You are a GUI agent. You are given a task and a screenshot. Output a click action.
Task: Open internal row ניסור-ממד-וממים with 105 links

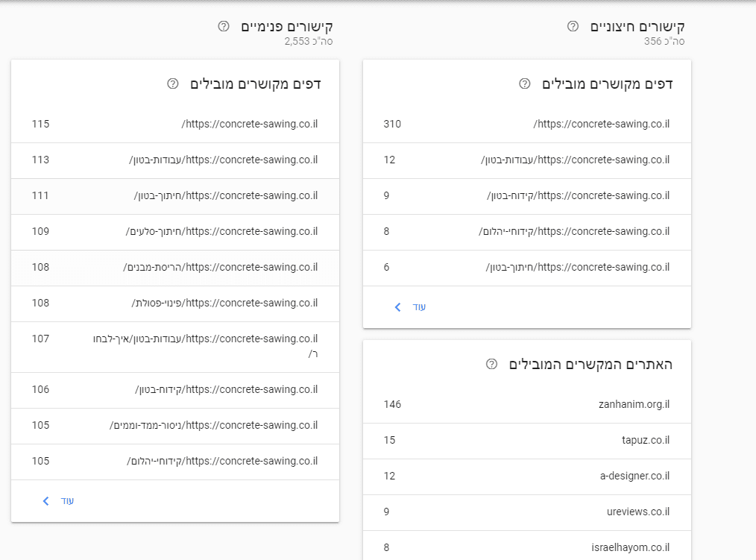click(175, 426)
